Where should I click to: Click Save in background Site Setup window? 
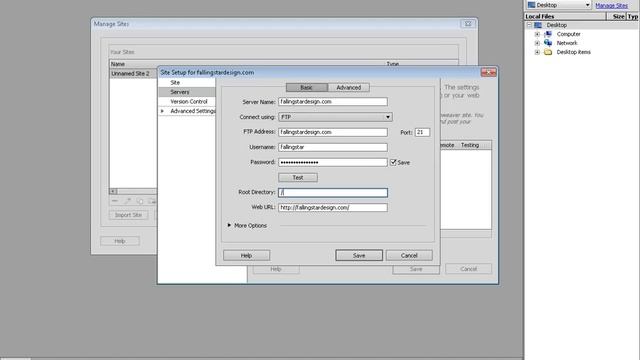pos(416,269)
